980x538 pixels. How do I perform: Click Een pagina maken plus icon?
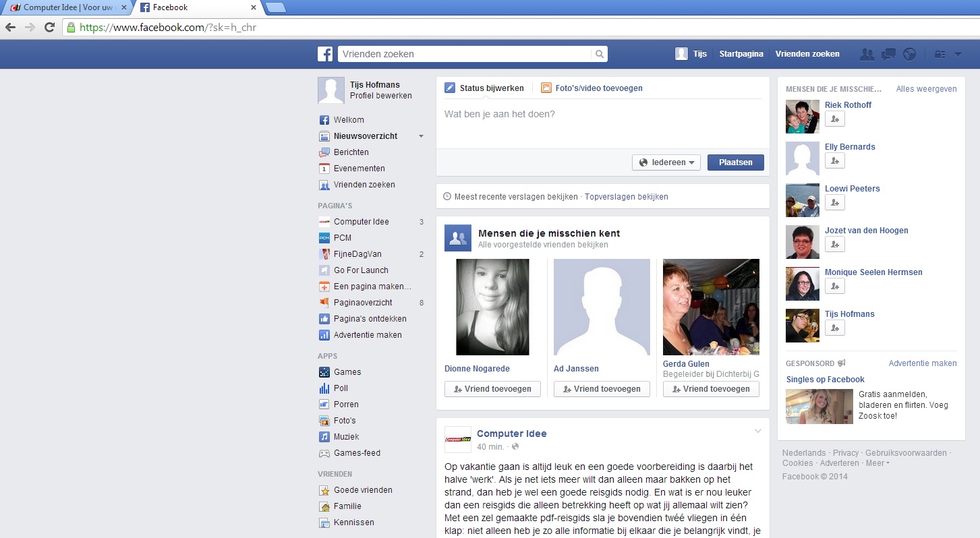point(324,287)
